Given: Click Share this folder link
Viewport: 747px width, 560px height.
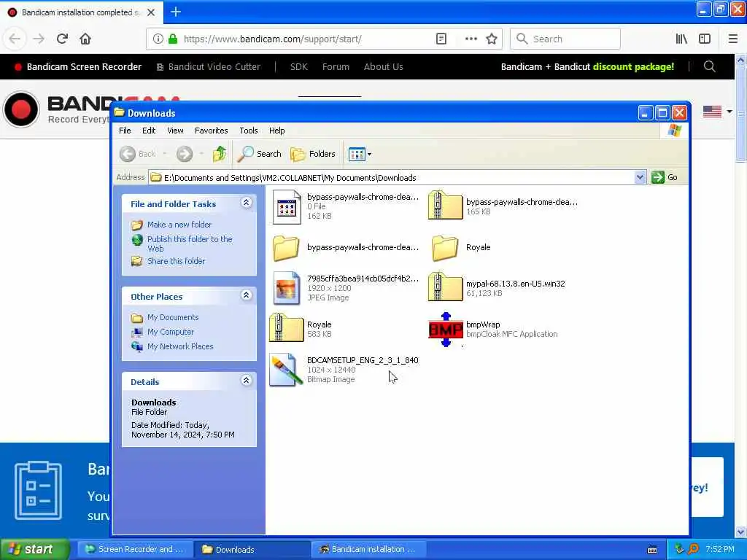Looking at the screenshot, I should 176,261.
